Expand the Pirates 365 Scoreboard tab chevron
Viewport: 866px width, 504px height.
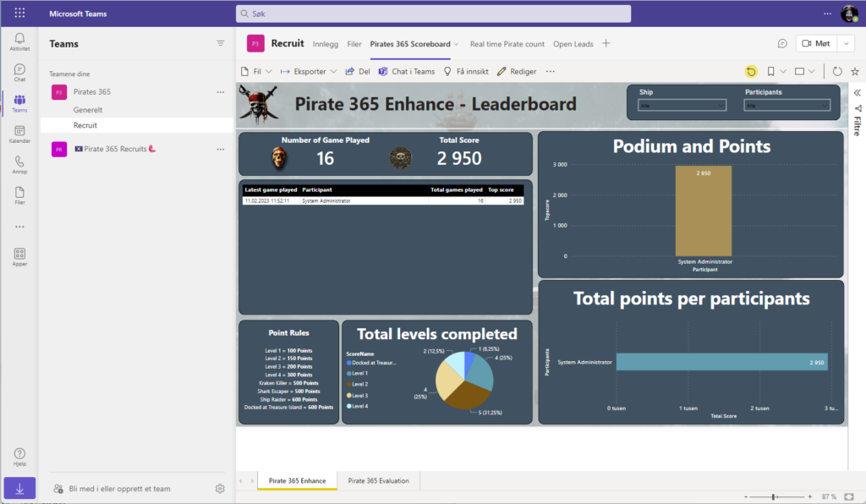[456, 44]
